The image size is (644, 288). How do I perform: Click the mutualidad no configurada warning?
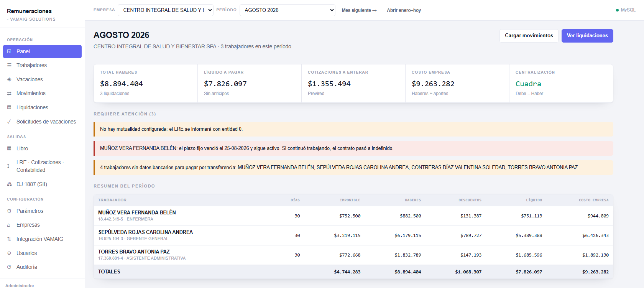click(x=353, y=129)
